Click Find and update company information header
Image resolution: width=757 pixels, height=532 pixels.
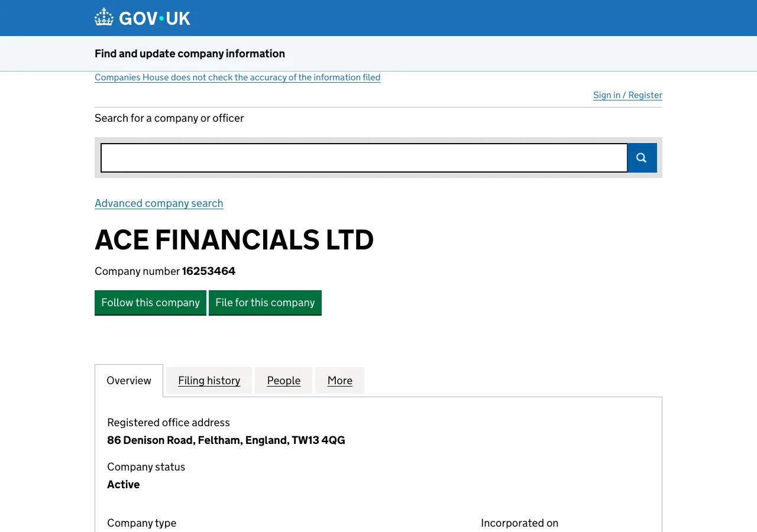(x=189, y=53)
